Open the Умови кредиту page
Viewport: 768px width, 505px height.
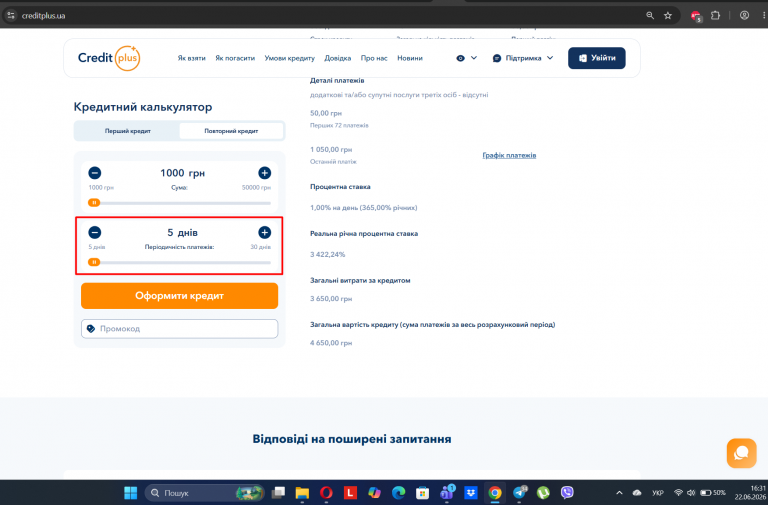[x=289, y=58]
